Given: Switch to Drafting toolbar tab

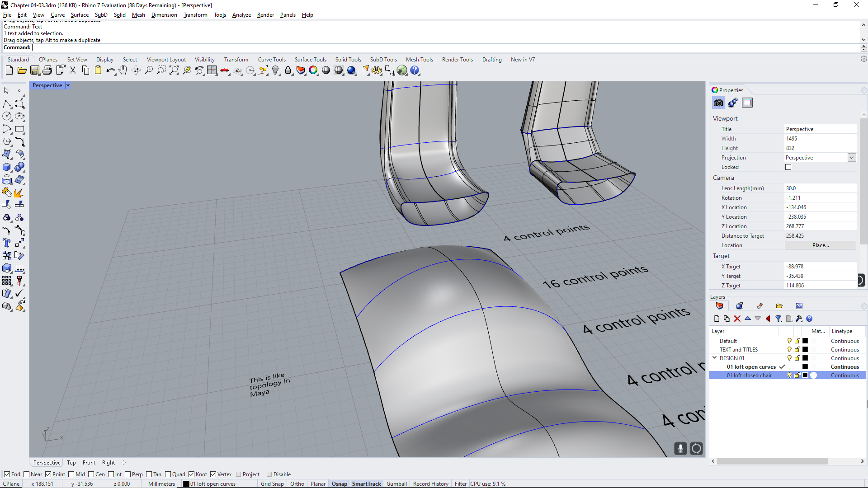Looking at the screenshot, I should tap(492, 60).
